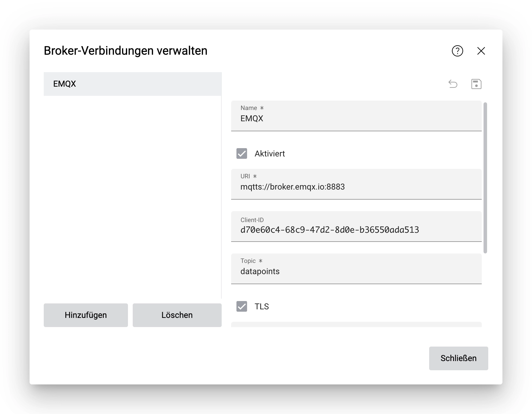This screenshot has height=414, width=532.
Task: Open help via the question mark icon
Action: [x=457, y=51]
